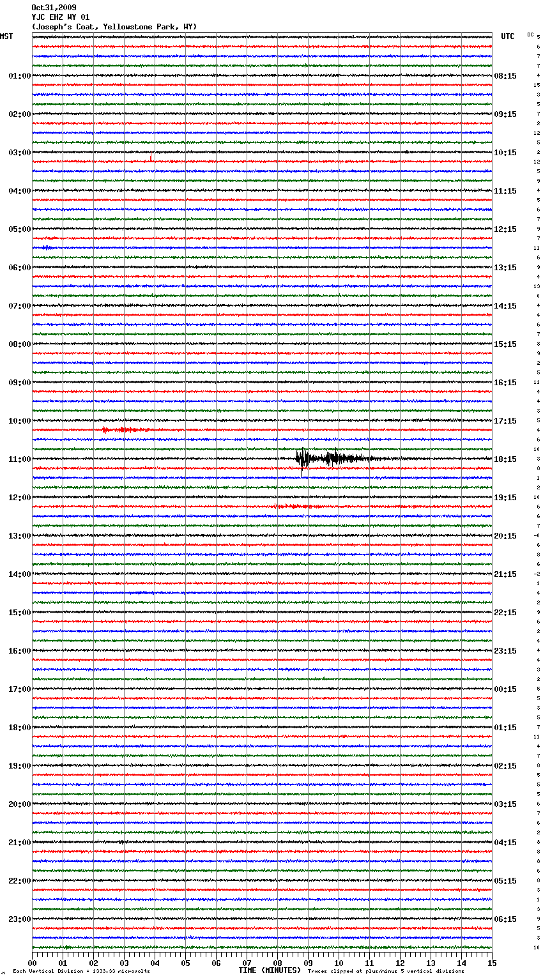Click the 09:15 UTC time label

coord(505,114)
